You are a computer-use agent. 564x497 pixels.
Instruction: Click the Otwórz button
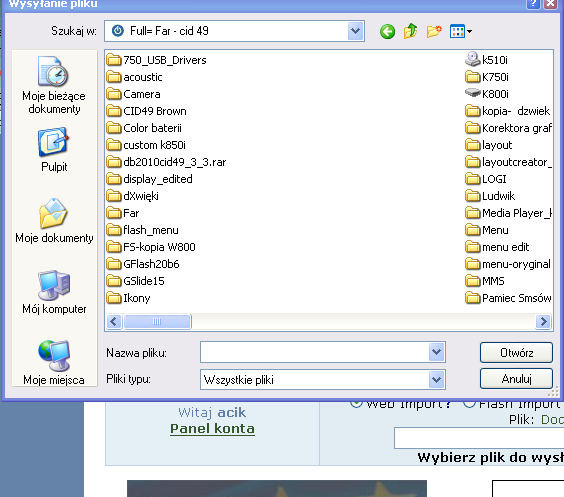(516, 352)
